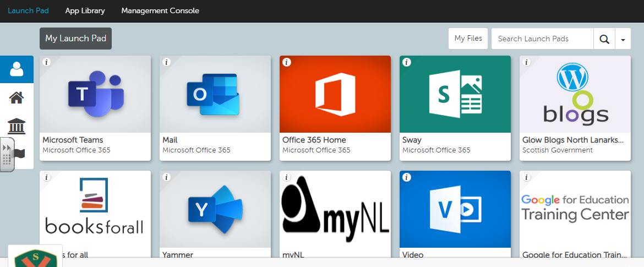
Task: Open the Management Console tab
Action: [x=160, y=10]
